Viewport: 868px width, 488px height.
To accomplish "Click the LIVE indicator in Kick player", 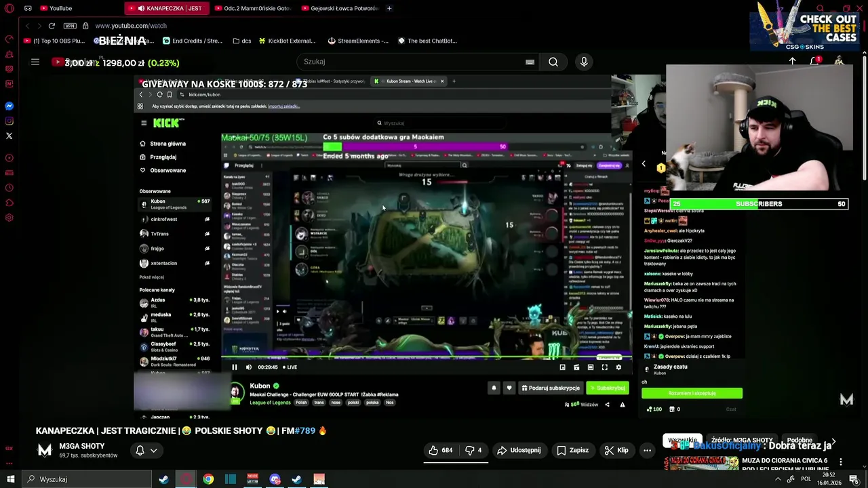I will pyautogui.click(x=290, y=367).
